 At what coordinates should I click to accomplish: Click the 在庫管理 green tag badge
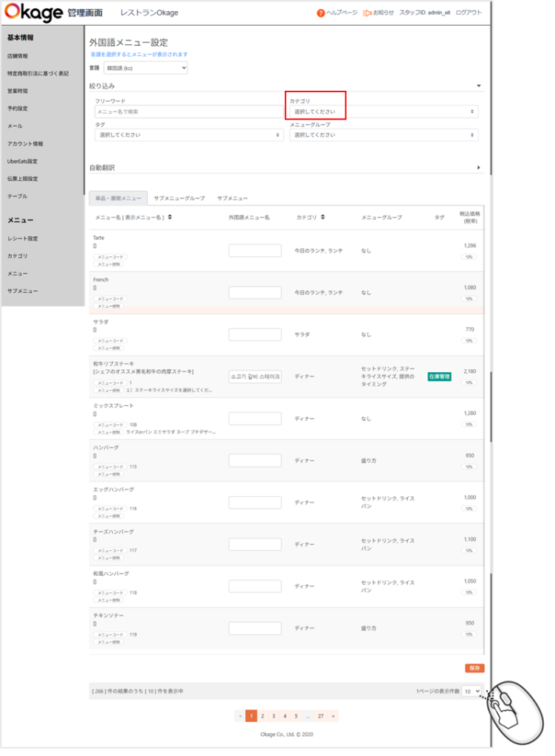tap(439, 377)
